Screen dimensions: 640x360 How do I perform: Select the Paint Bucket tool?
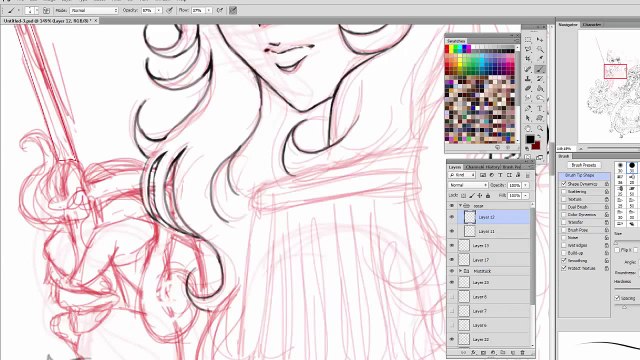[540, 89]
